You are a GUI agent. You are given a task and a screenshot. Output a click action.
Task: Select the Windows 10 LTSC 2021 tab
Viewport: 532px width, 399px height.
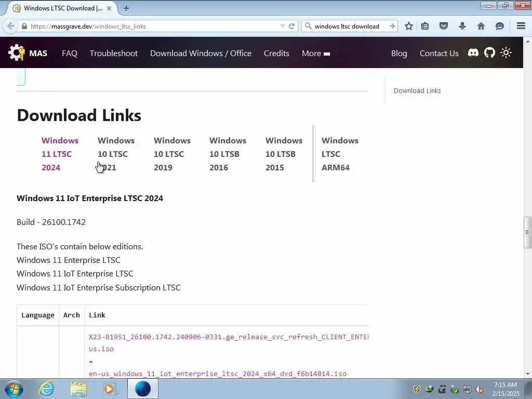tap(116, 154)
